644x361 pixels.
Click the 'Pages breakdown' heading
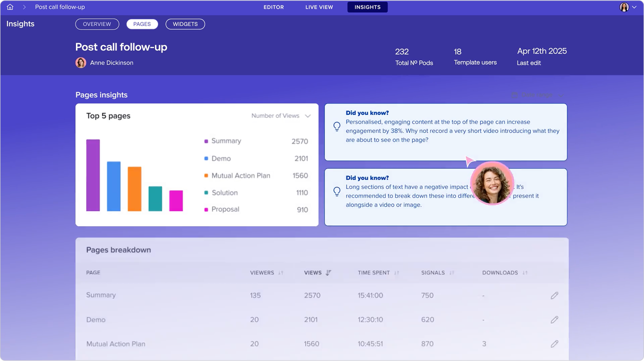(x=119, y=250)
